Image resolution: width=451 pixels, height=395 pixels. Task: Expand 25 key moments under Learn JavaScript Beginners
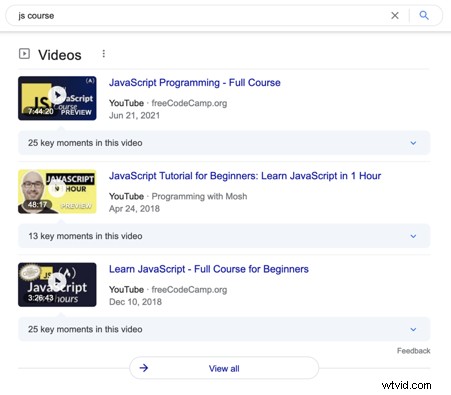click(224, 329)
